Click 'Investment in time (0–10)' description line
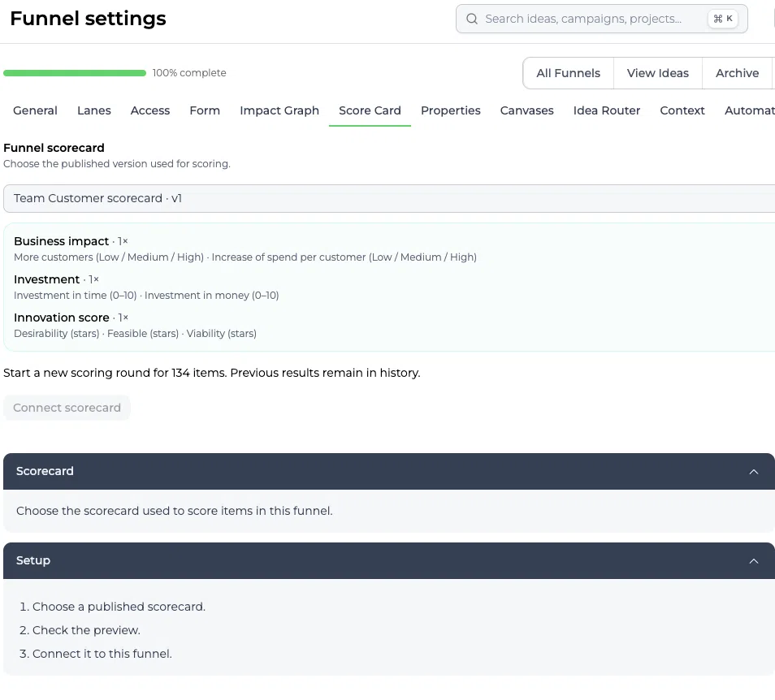Screen dimensions: 775x700 pos(75,296)
